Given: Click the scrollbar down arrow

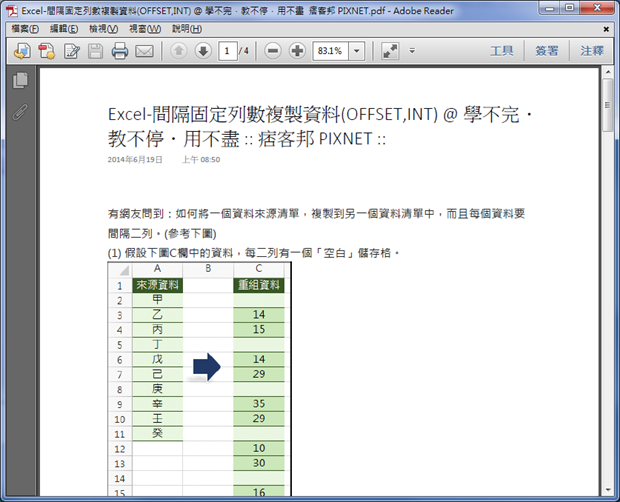Looking at the screenshot, I should [607, 490].
